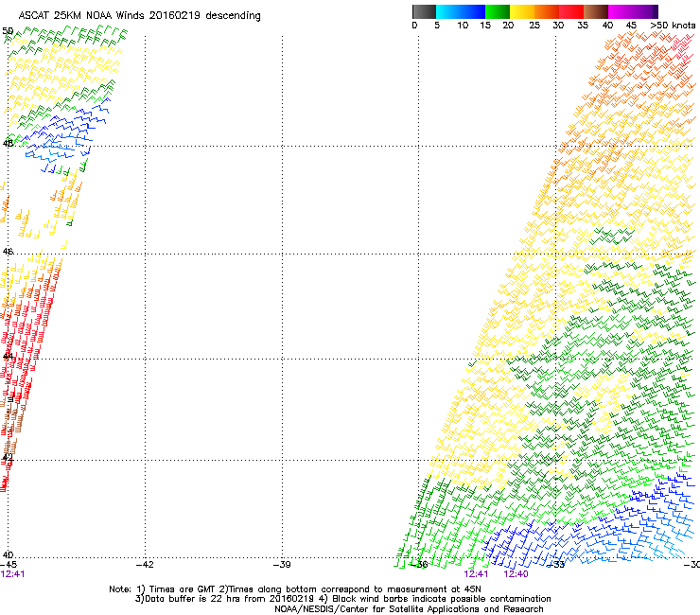Click the '35' label under the color bar
The height and width of the screenshot is (615, 700).
[x=583, y=26]
